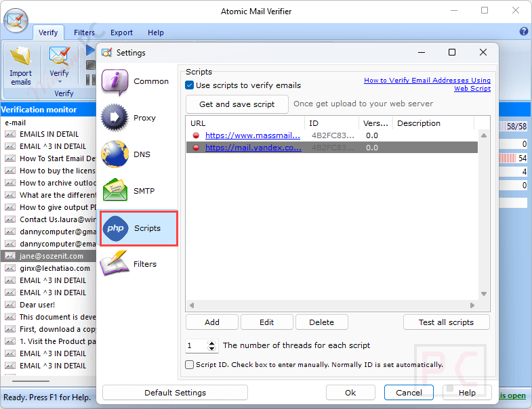
Task: Open the massmail URL link
Action: [253, 135]
